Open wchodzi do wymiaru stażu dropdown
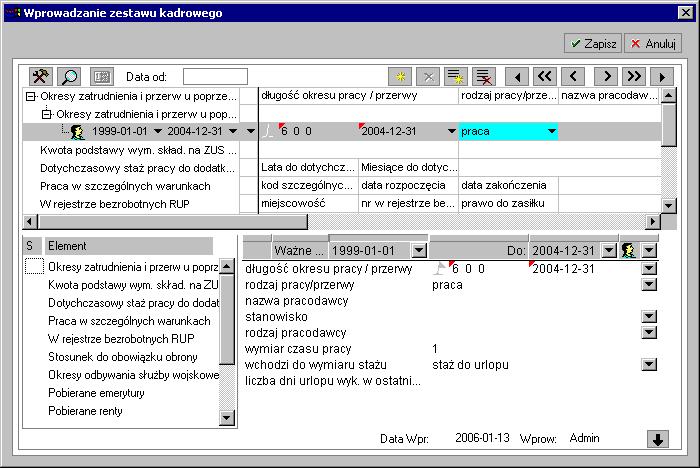Image resolution: width=700 pixels, height=468 pixels. pyautogui.click(x=649, y=365)
